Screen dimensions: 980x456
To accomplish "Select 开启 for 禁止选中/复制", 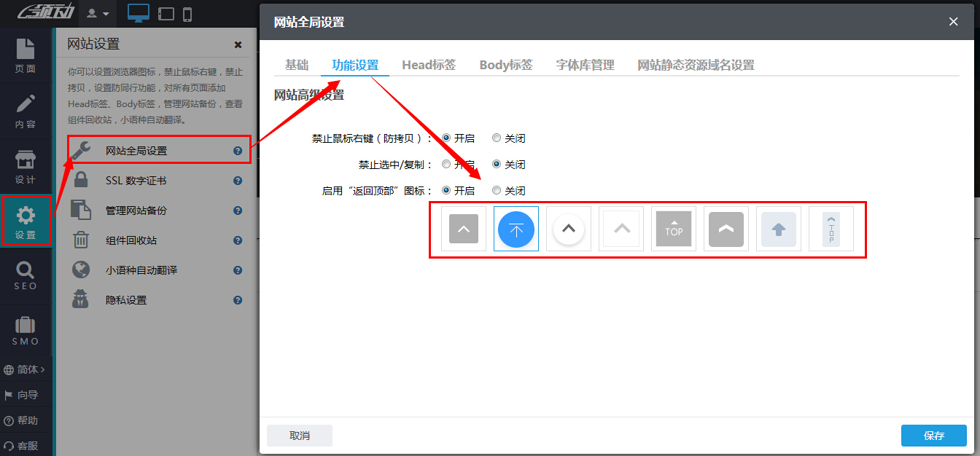I will coord(446,164).
